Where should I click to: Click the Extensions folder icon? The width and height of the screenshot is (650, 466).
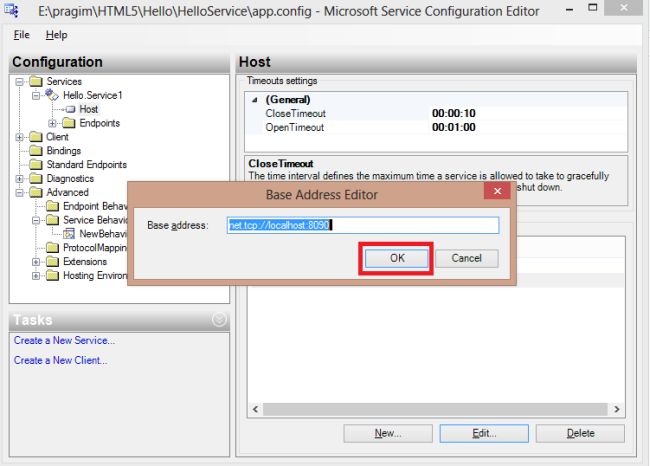(x=52, y=262)
